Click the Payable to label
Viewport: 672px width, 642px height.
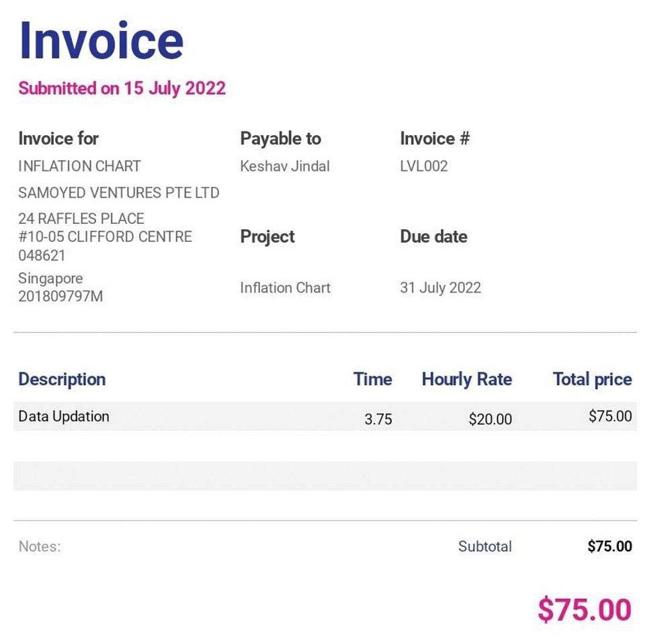(x=281, y=138)
